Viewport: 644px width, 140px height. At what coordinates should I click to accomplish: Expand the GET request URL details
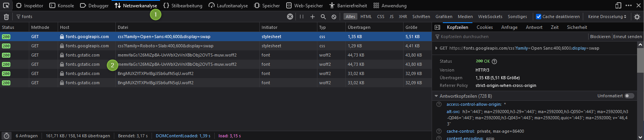(436, 48)
